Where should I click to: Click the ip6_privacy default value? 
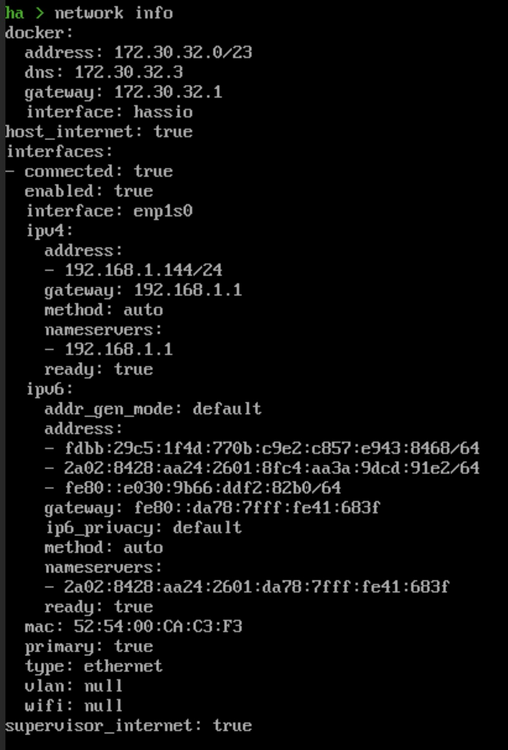tap(208, 528)
